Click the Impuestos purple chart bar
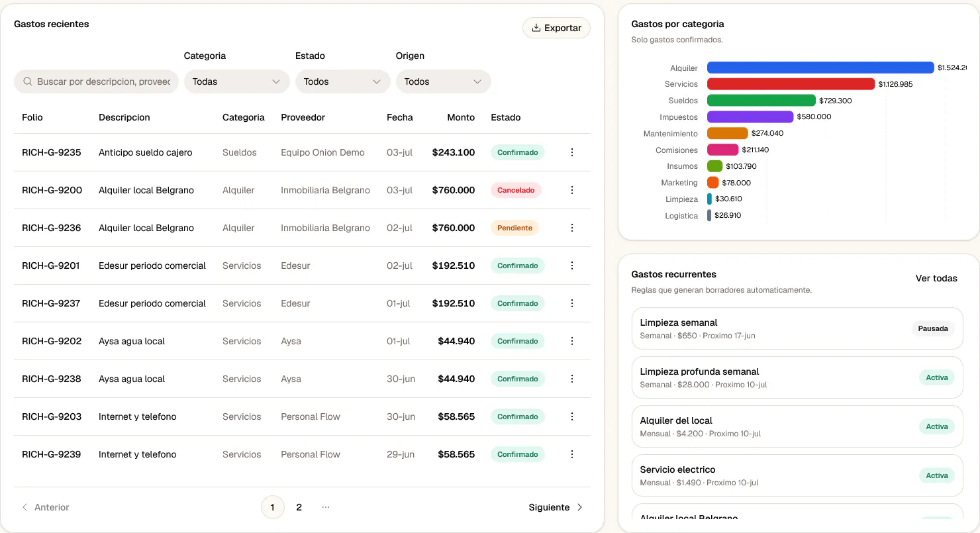This screenshot has width=980, height=533. tap(750, 117)
